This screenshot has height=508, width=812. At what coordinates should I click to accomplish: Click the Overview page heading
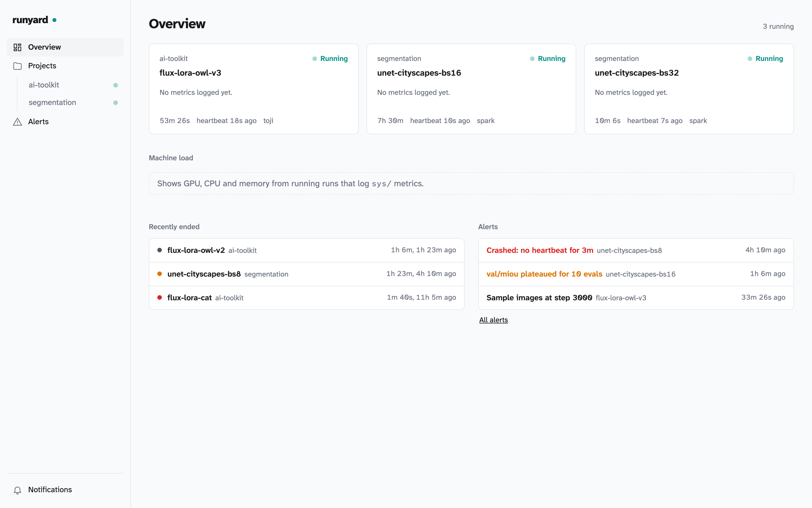[x=177, y=24]
